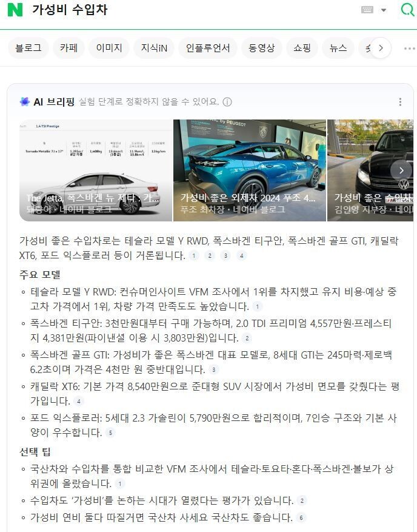Advance image carousel with next arrow

point(401,170)
